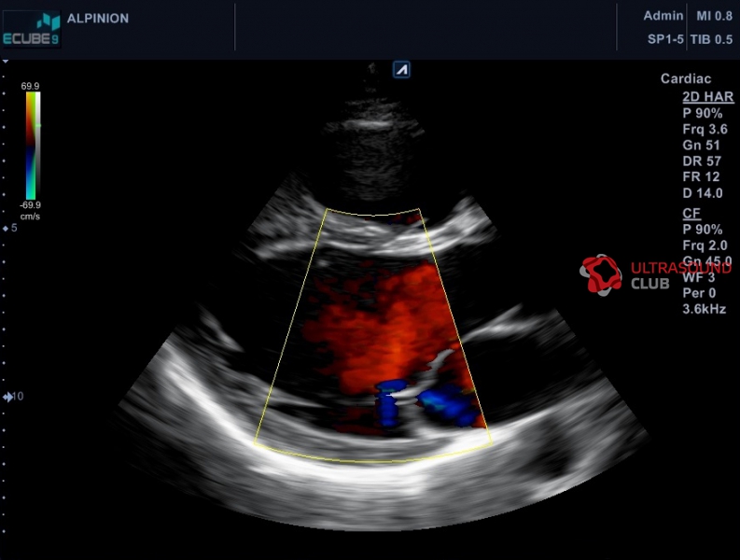Click the WF 3 wall filter value
The image size is (740, 560).
698,277
